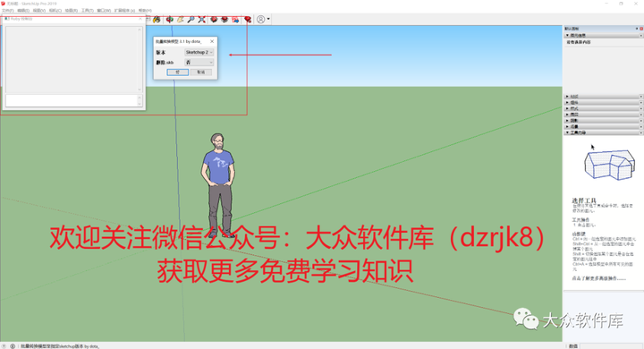644x349 pixels.
Task: Expand the 材质 tray panel
Action: coord(603,96)
